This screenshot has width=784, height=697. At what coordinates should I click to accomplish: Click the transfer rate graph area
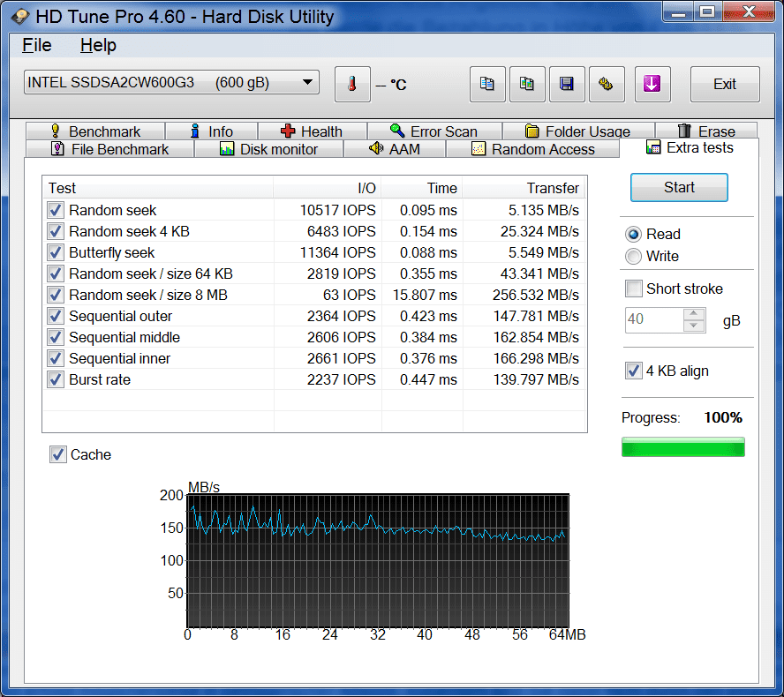[378, 560]
